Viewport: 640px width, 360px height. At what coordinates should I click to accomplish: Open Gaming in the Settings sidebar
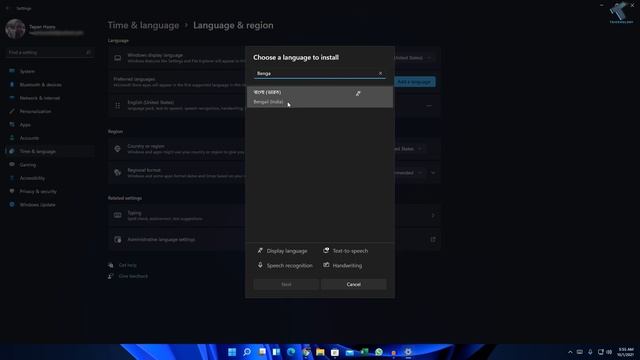click(x=49, y=165)
